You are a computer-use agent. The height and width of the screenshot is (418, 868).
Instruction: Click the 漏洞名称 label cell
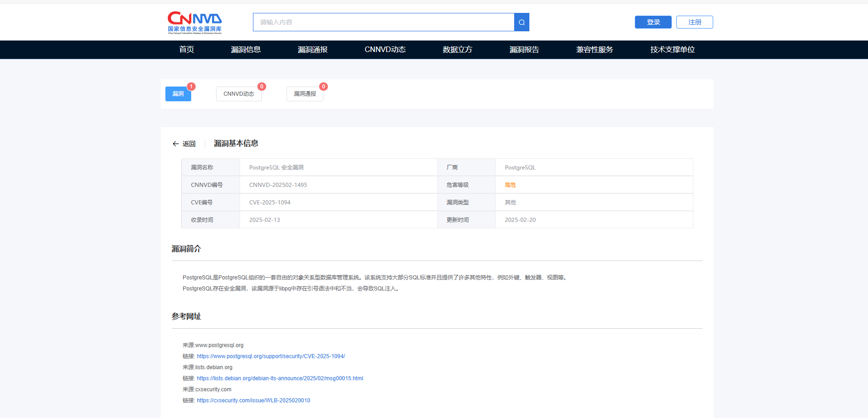coord(211,168)
